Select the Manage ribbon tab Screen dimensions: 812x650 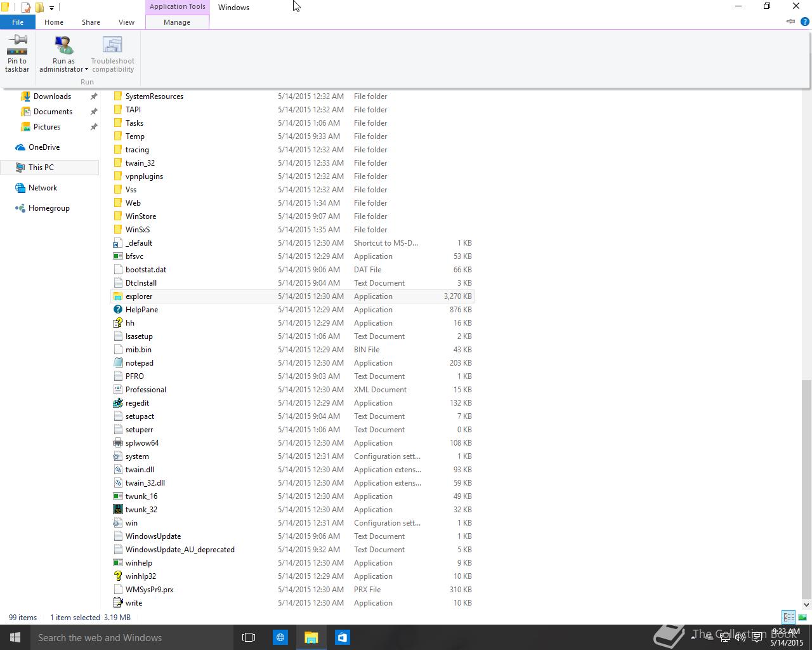(177, 22)
